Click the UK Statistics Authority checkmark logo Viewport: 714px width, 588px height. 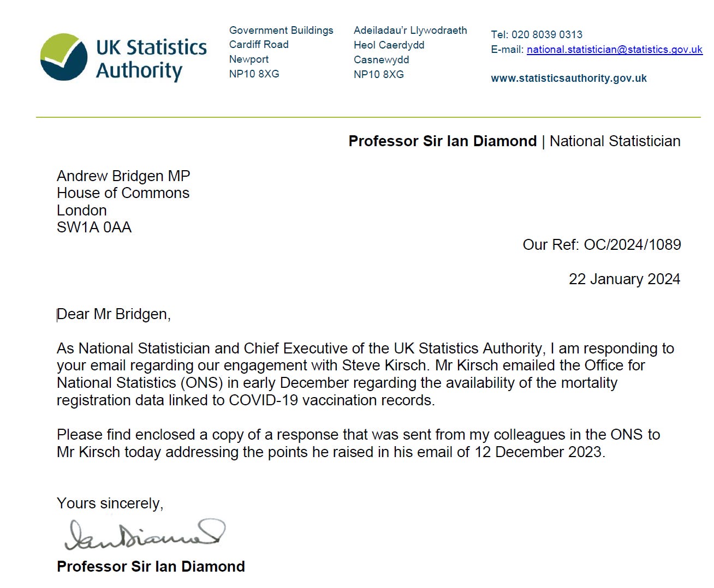coord(64,57)
